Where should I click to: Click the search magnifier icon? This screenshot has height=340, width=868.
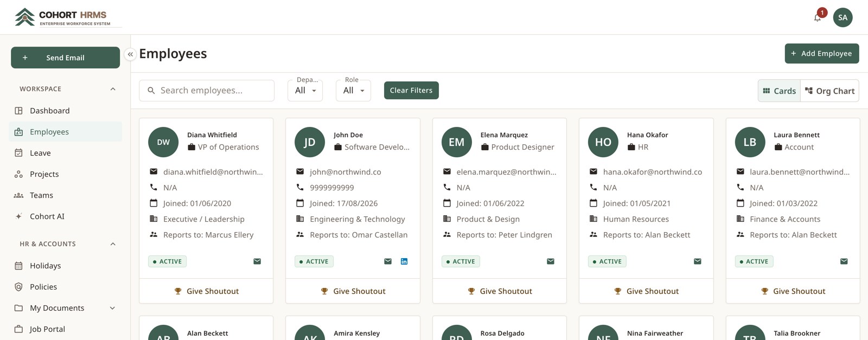(151, 91)
